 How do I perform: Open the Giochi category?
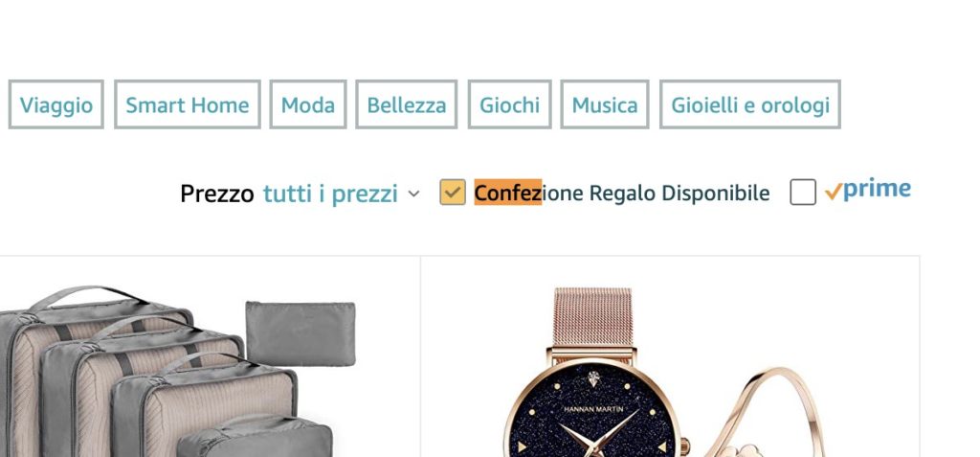click(509, 104)
